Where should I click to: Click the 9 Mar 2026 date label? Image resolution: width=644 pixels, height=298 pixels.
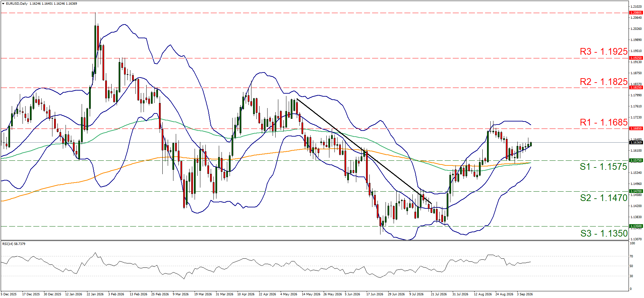point(181,294)
